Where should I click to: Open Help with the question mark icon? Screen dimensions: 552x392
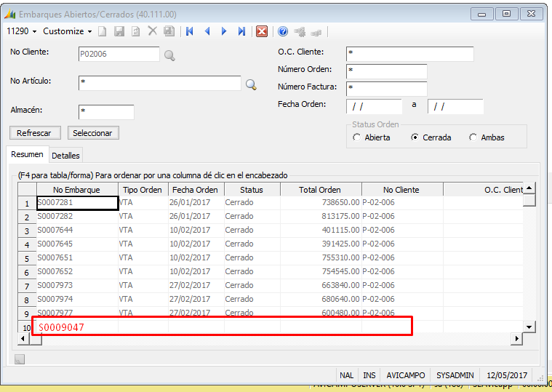click(x=283, y=31)
